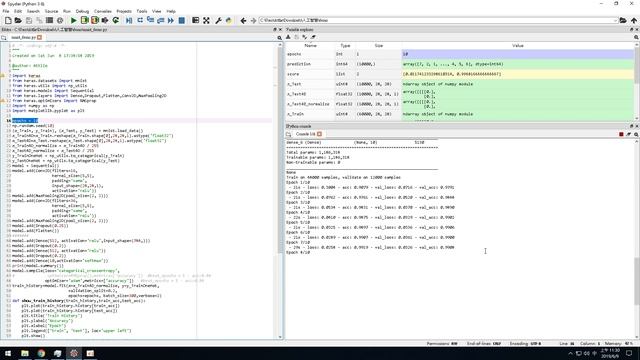Open Variable explorer search icon
The width and height of the screenshot is (640, 360).
point(636,37)
